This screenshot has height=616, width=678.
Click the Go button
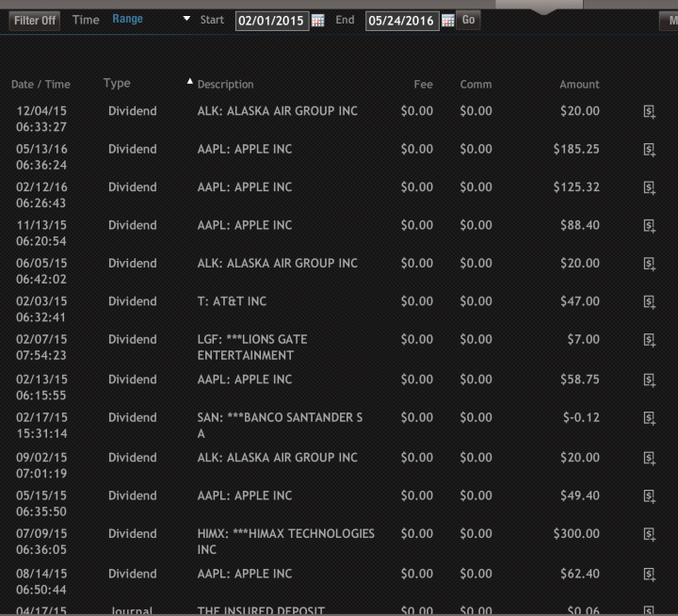(x=468, y=20)
